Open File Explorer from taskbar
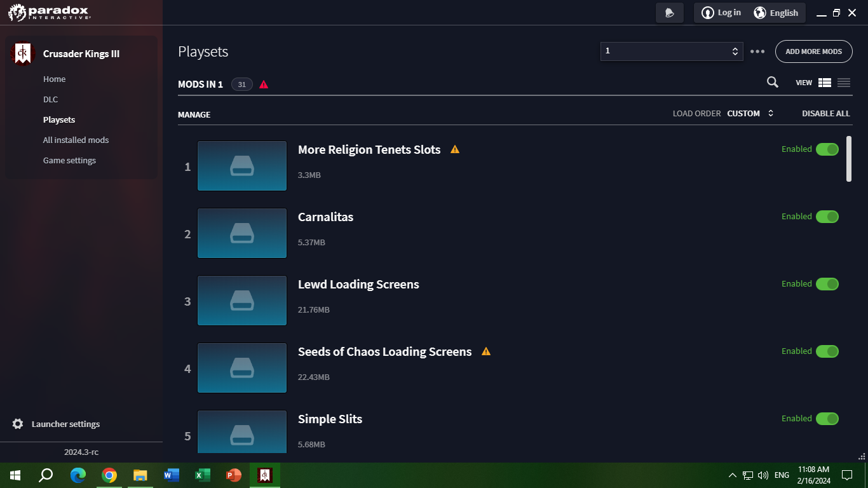This screenshot has height=488, width=868. click(x=140, y=475)
